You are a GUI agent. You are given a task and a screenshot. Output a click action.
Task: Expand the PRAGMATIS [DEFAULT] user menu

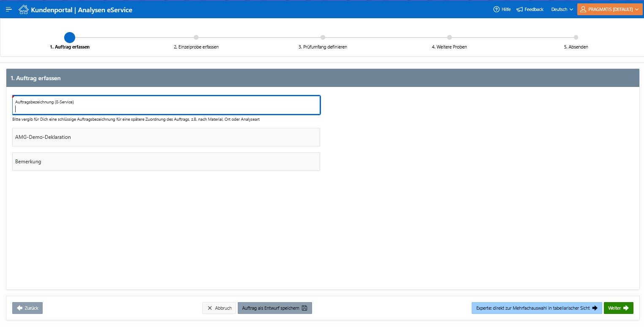click(x=610, y=9)
